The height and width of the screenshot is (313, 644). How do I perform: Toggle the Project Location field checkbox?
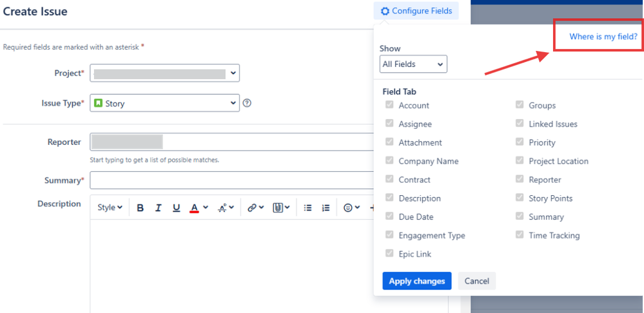520,160
